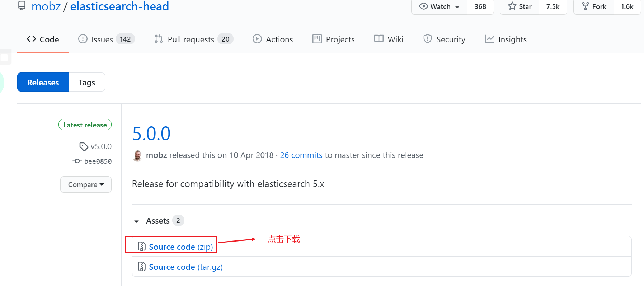Click the commit icon beside bee0850

coord(77,161)
